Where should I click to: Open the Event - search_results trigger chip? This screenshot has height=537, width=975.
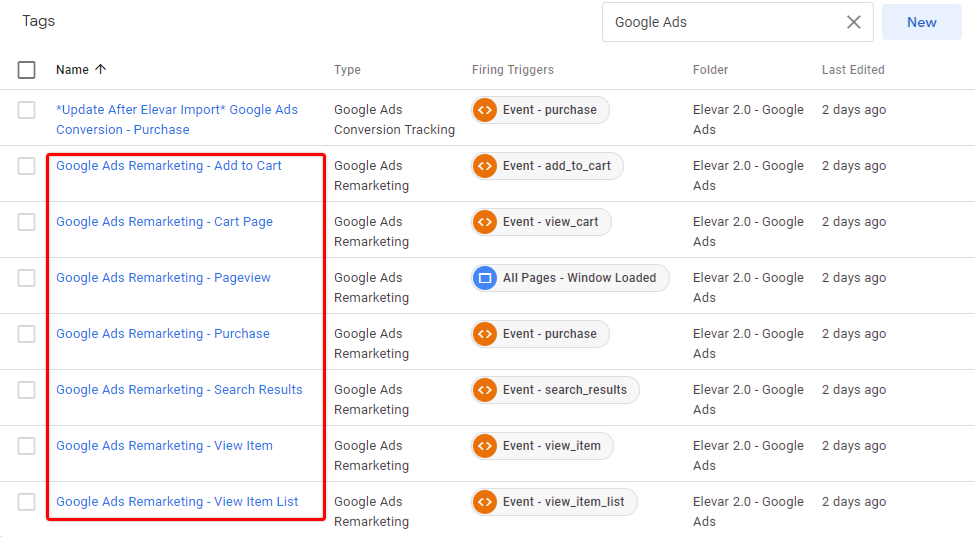coord(555,390)
